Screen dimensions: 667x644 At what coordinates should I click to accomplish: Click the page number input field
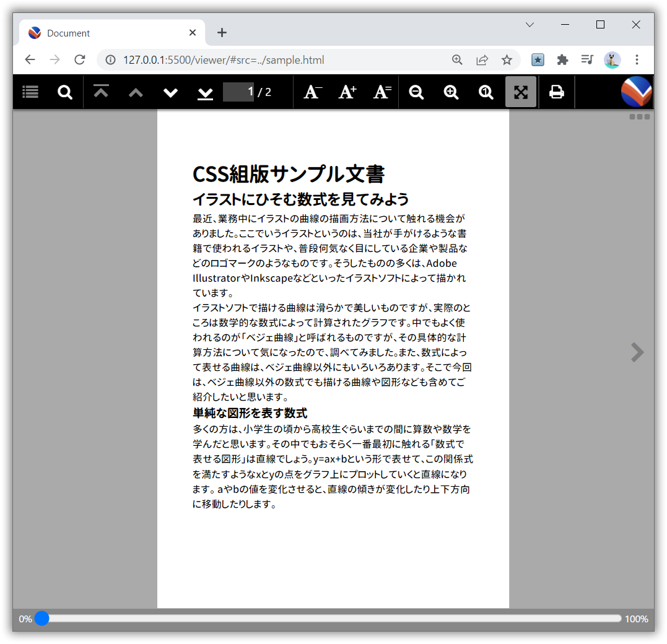tap(237, 92)
